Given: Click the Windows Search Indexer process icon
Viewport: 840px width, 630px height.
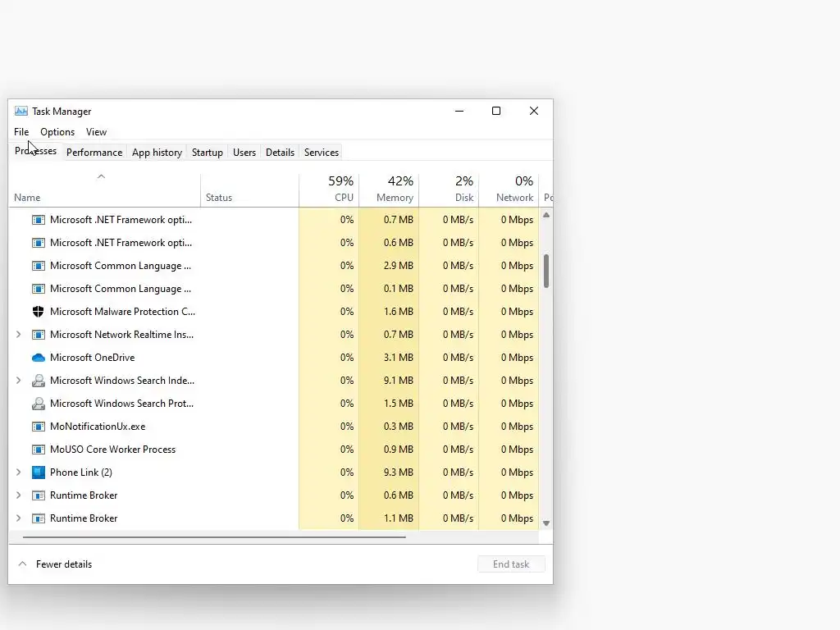Looking at the screenshot, I should pyautogui.click(x=38, y=381).
